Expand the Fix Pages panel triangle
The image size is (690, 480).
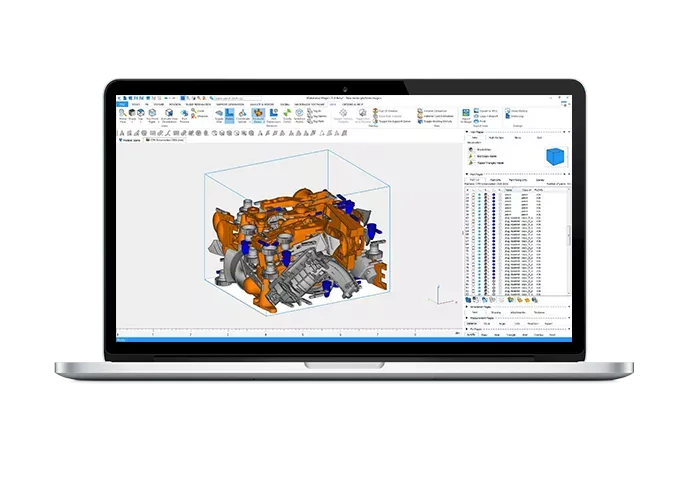[467, 329]
